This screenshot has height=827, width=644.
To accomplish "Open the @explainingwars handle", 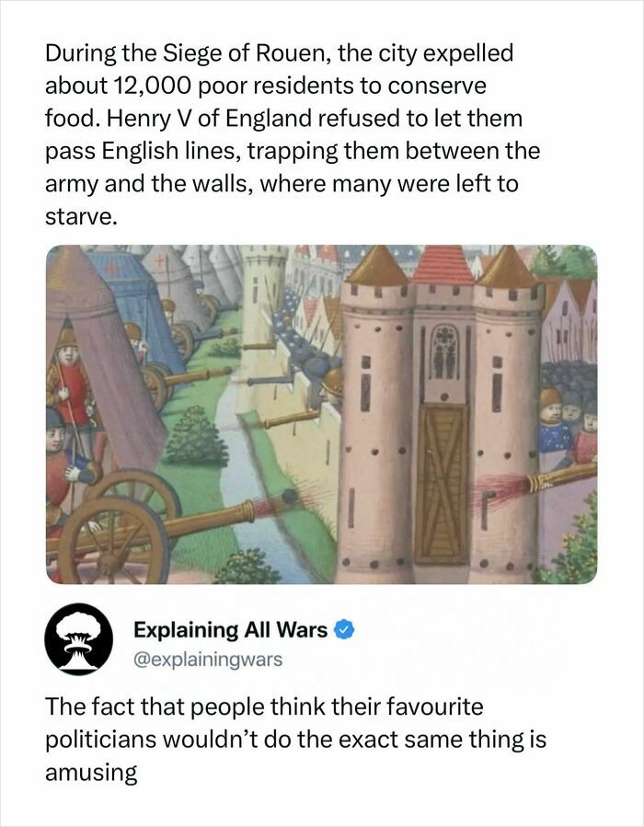I will (208, 660).
